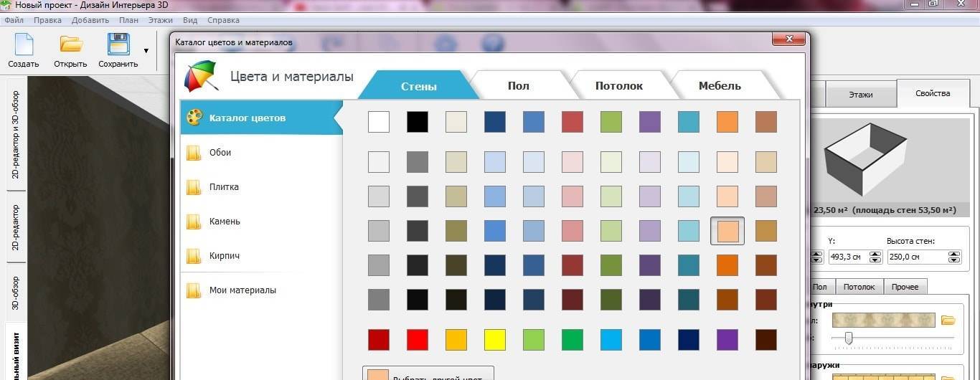Select Каталог цветов in the sidebar
980x380 pixels.
click(247, 118)
